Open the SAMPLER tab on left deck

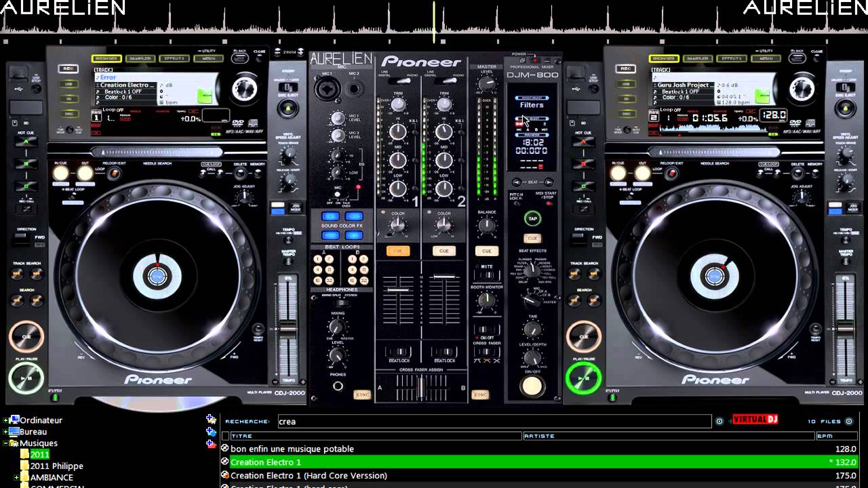pyautogui.click(x=139, y=59)
